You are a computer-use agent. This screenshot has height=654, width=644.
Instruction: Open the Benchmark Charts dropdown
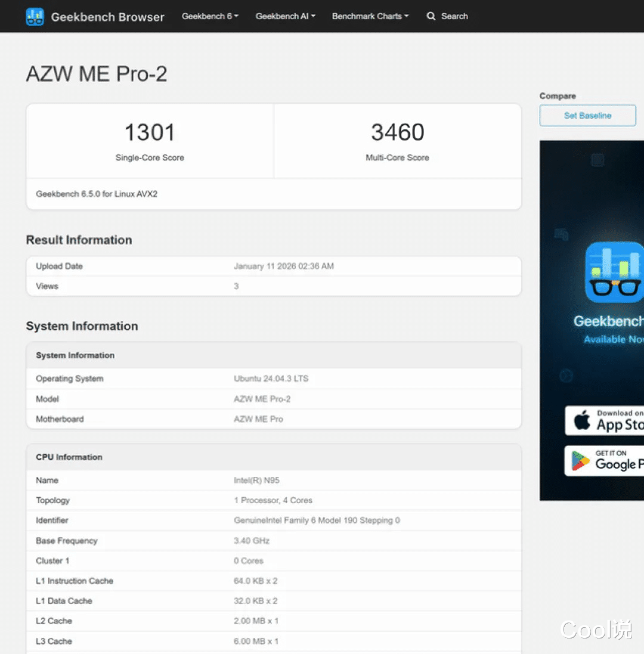(x=370, y=16)
